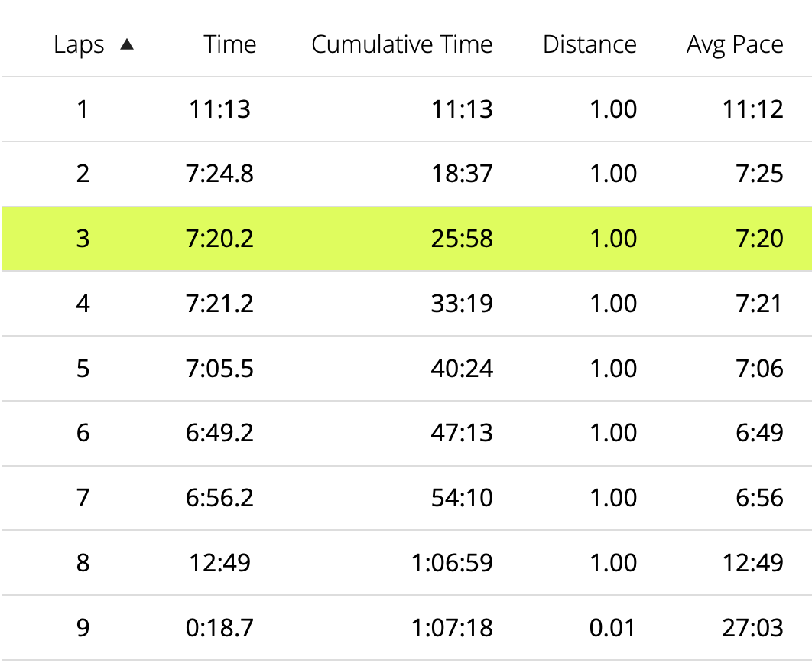Sort by the Time column header

point(230,44)
